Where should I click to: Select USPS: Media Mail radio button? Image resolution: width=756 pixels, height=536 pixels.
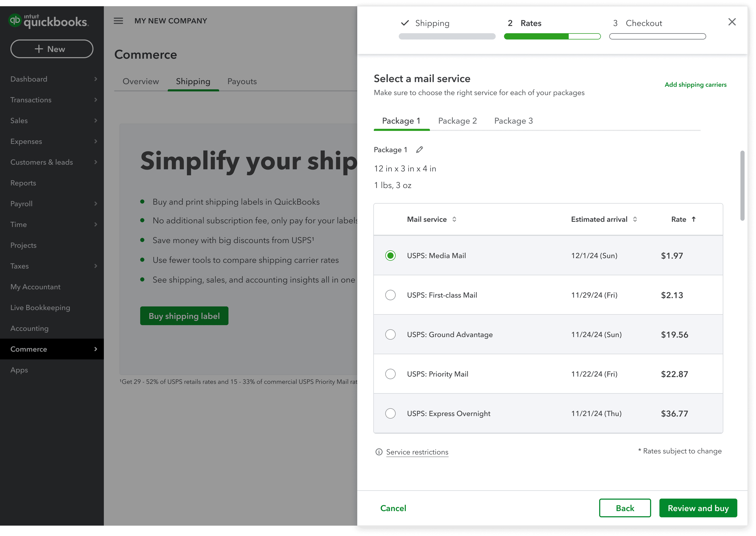(390, 256)
